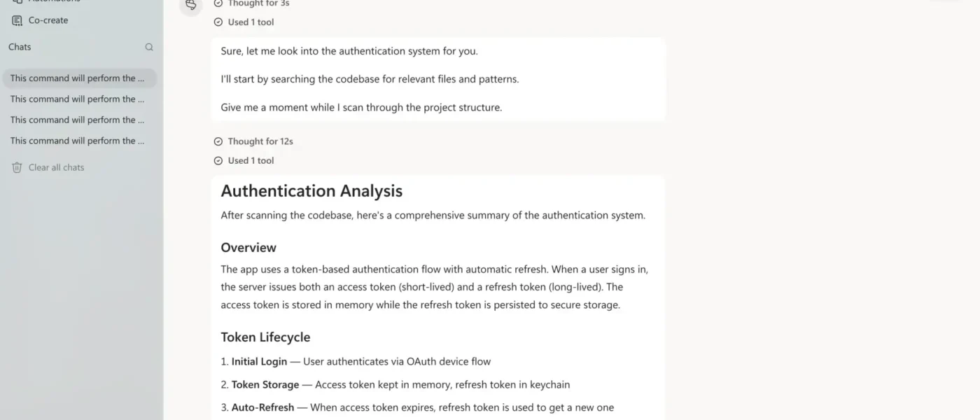This screenshot has width=980, height=420.
Task: Click the trash can icon in sidebar
Action: 17,167
